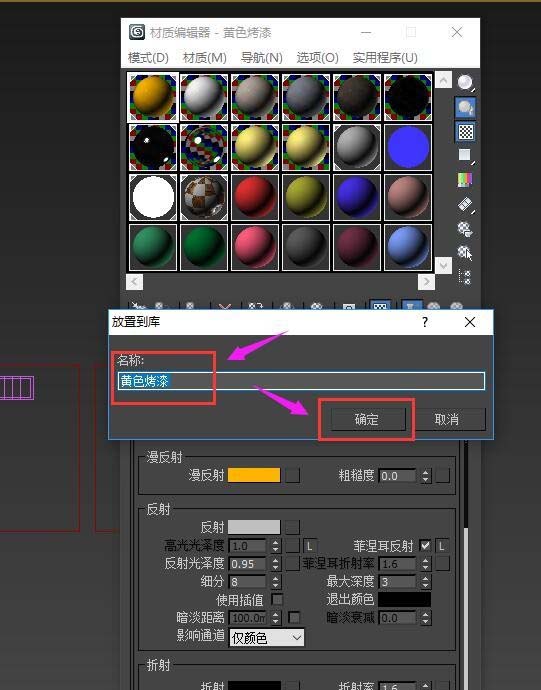The image size is (541, 690).
Task: Select the orange-yellow material sample slot
Action: tap(153, 97)
